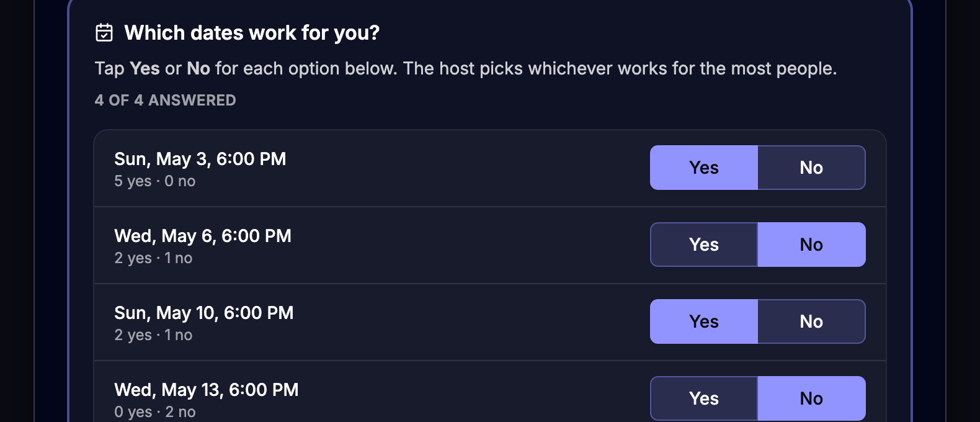The image size is (980, 422).
Task: Click the Wed, May 6 date label
Action: click(x=202, y=236)
